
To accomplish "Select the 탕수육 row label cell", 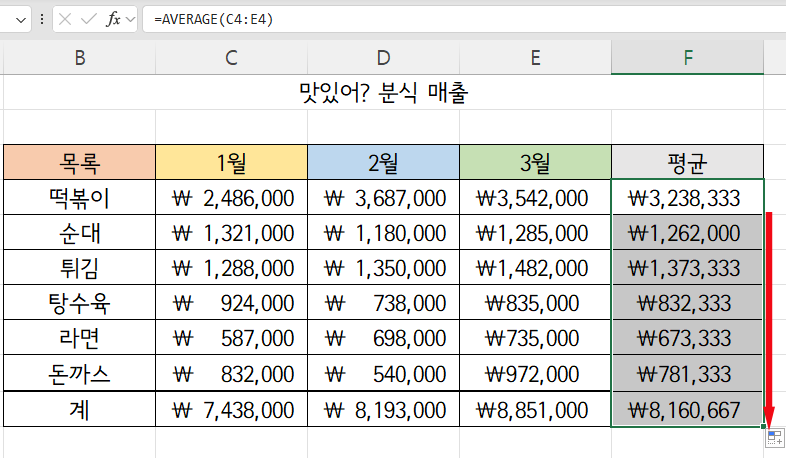I will 80,303.
